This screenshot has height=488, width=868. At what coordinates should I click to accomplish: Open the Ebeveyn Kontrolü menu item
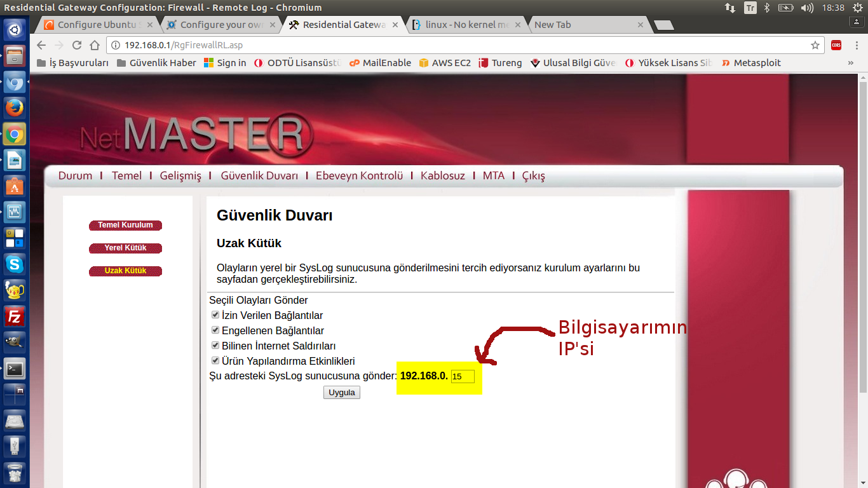point(360,175)
